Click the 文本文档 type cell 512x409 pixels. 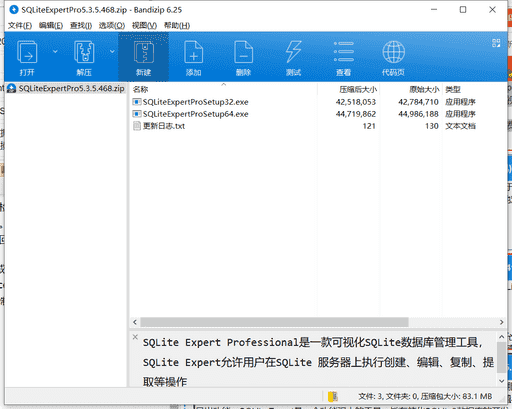pos(460,126)
